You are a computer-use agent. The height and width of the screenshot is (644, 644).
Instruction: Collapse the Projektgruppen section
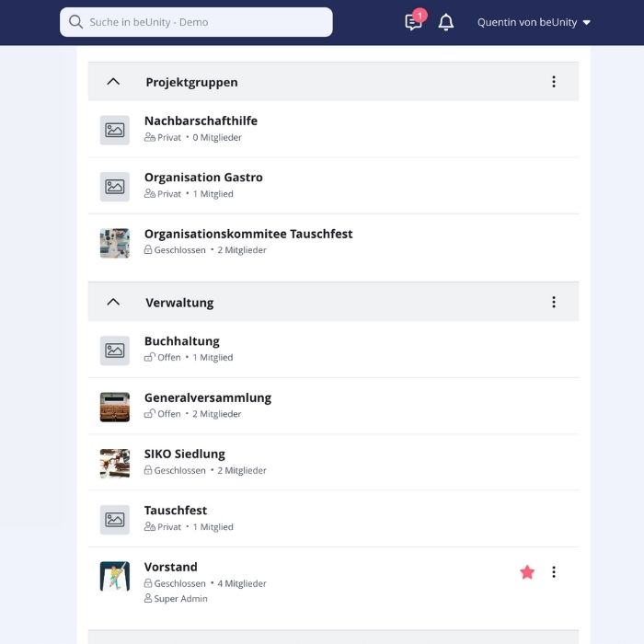[x=113, y=82]
